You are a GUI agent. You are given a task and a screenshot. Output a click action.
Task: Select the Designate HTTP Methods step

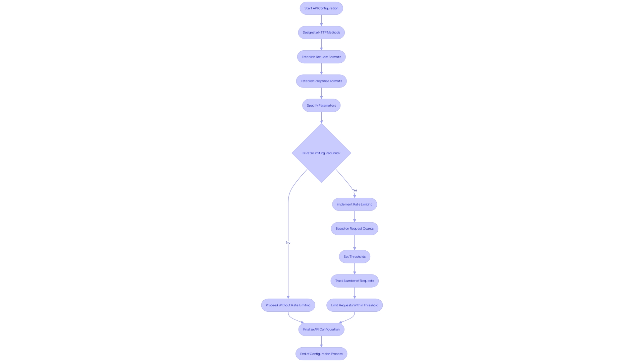click(x=321, y=32)
